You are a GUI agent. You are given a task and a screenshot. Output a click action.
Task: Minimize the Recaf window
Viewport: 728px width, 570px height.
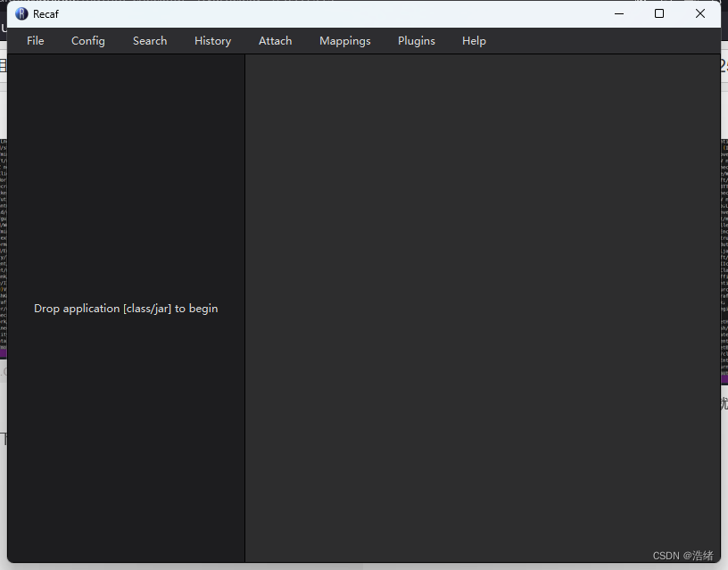click(x=619, y=14)
